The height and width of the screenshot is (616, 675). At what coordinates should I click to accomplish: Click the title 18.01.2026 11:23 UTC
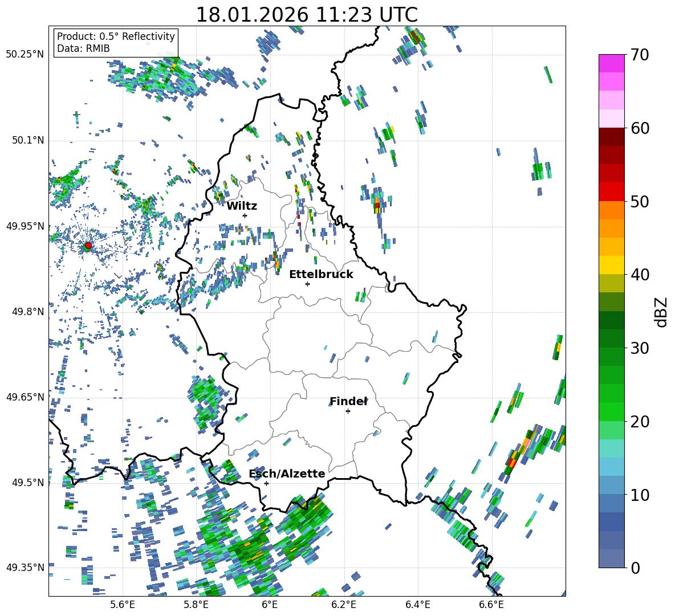(307, 15)
